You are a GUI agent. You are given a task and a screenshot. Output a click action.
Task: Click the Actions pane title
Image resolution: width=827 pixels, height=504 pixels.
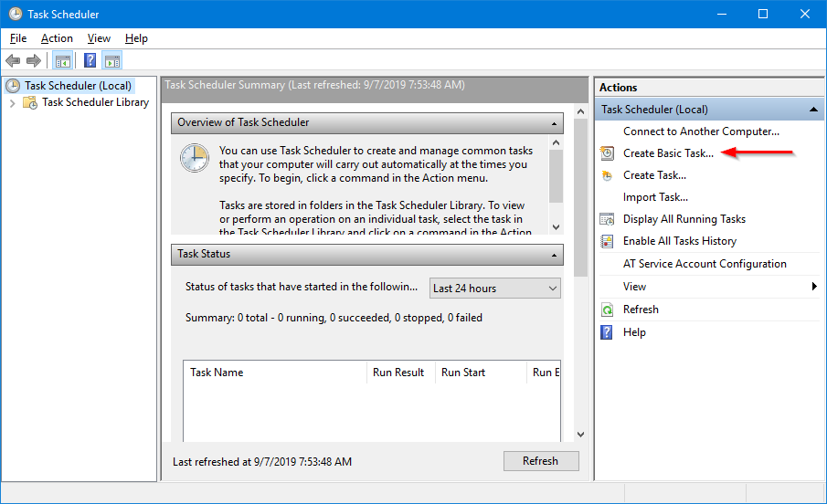click(618, 88)
